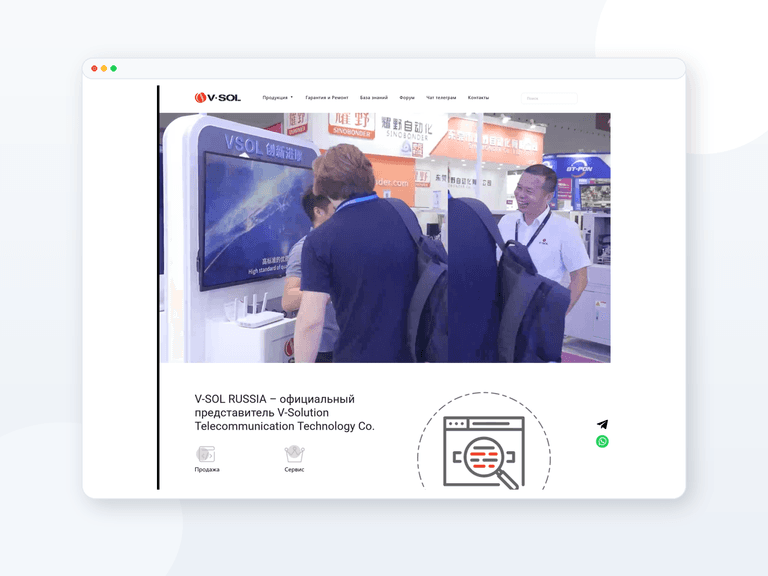Click the V-SOL logo in header
This screenshot has height=576, width=768.
pyautogui.click(x=217, y=97)
